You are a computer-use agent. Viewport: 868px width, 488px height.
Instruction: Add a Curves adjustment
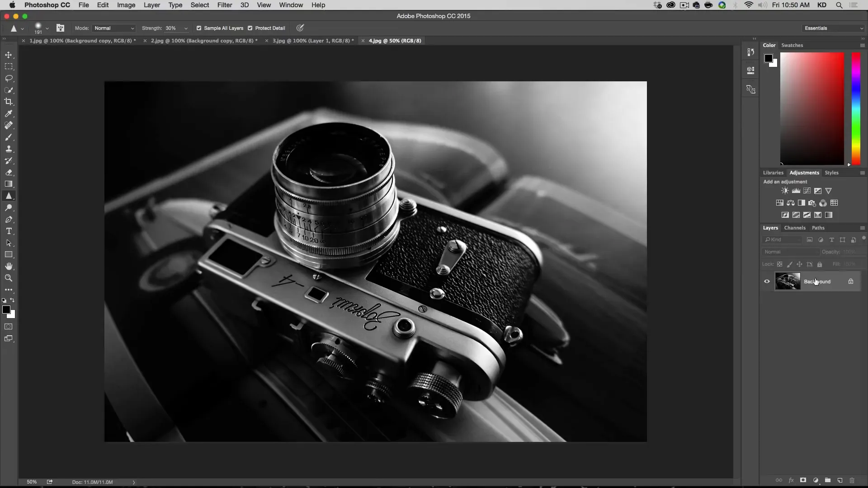pos(807,191)
